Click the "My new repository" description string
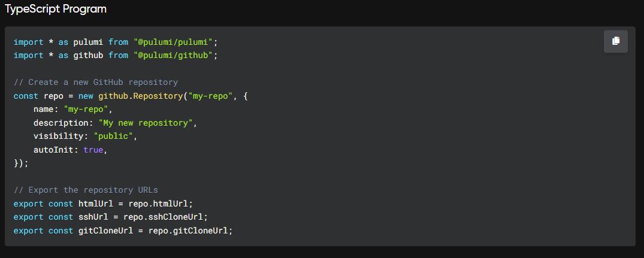The width and height of the screenshot is (644, 258). click(146, 123)
